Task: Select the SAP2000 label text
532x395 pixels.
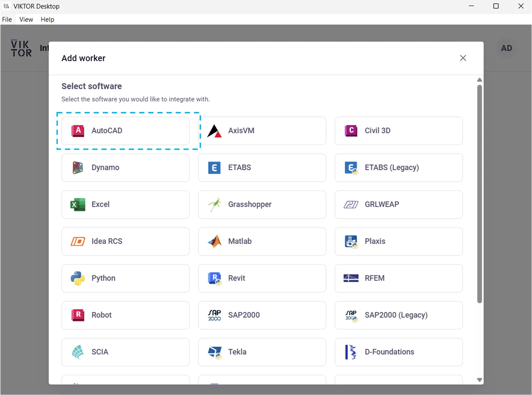Action: point(244,315)
